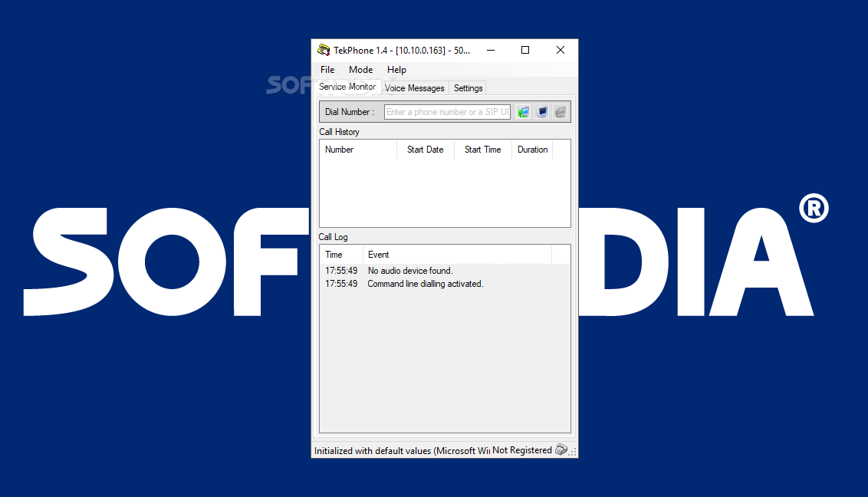Open the Mode menu
The width and height of the screenshot is (868, 497).
click(x=361, y=70)
